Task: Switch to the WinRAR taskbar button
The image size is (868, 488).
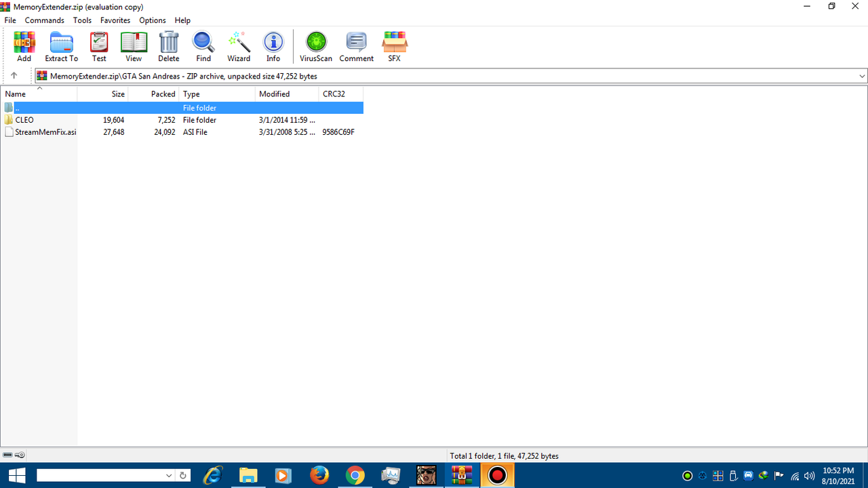Action: click(x=462, y=475)
